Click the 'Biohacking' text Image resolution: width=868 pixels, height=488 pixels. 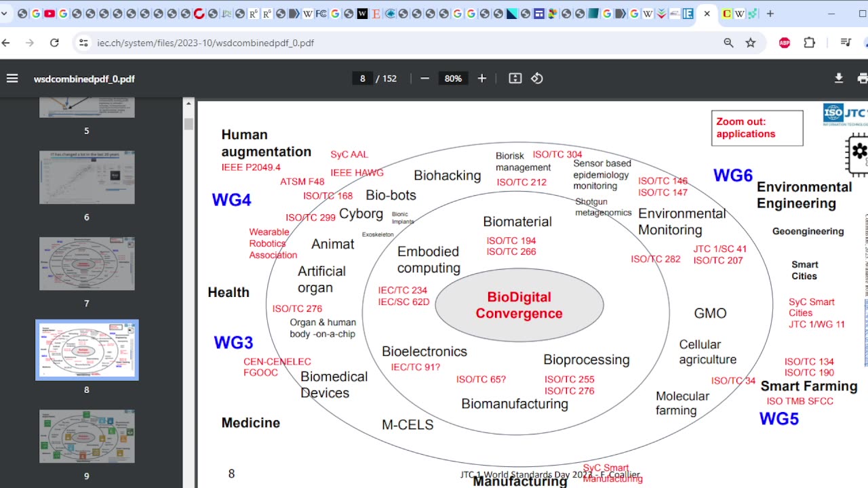(448, 176)
